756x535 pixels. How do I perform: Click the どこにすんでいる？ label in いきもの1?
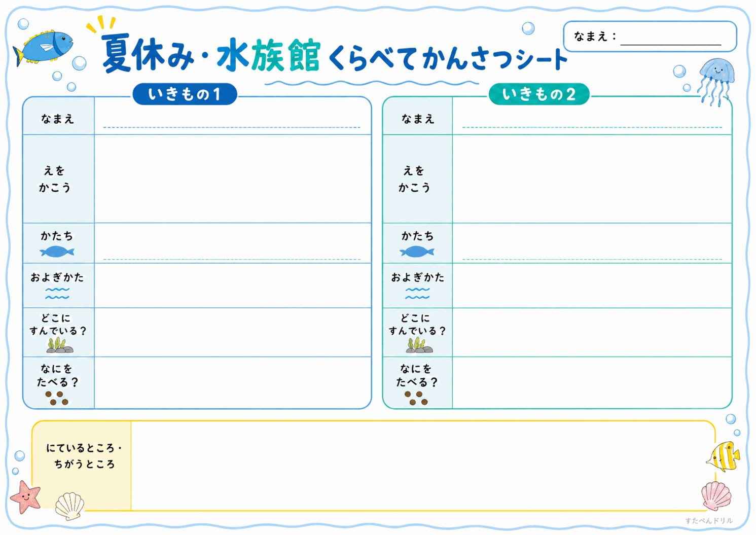click(x=57, y=325)
